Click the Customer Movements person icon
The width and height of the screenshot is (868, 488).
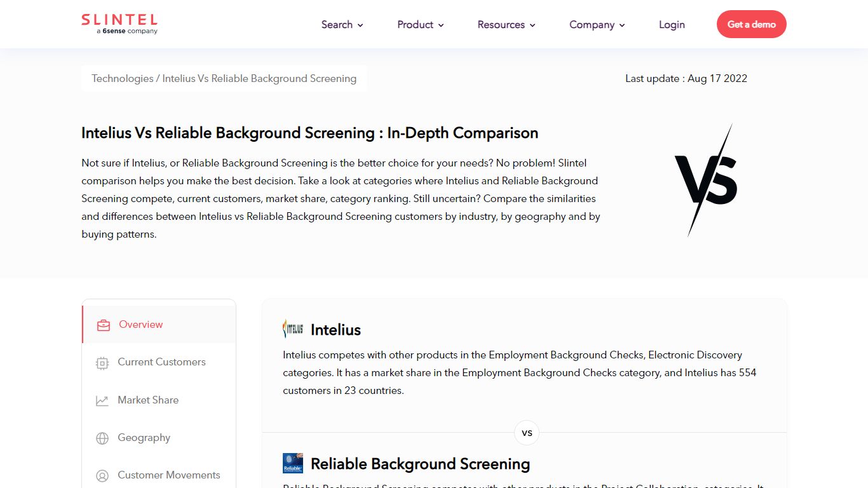(102, 476)
